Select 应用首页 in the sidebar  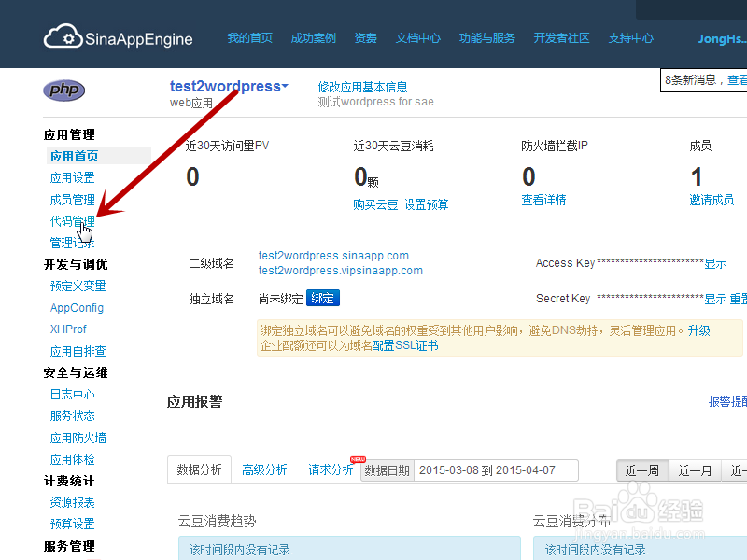(x=75, y=156)
